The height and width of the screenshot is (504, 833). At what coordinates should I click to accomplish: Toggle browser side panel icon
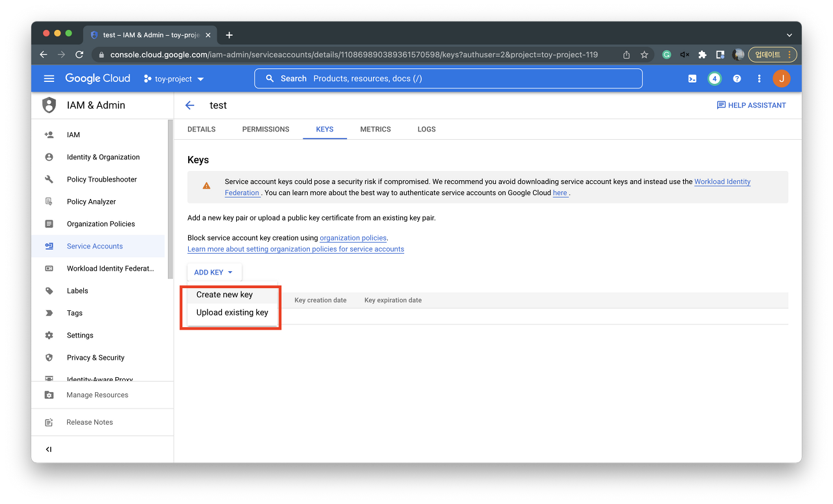[720, 55]
